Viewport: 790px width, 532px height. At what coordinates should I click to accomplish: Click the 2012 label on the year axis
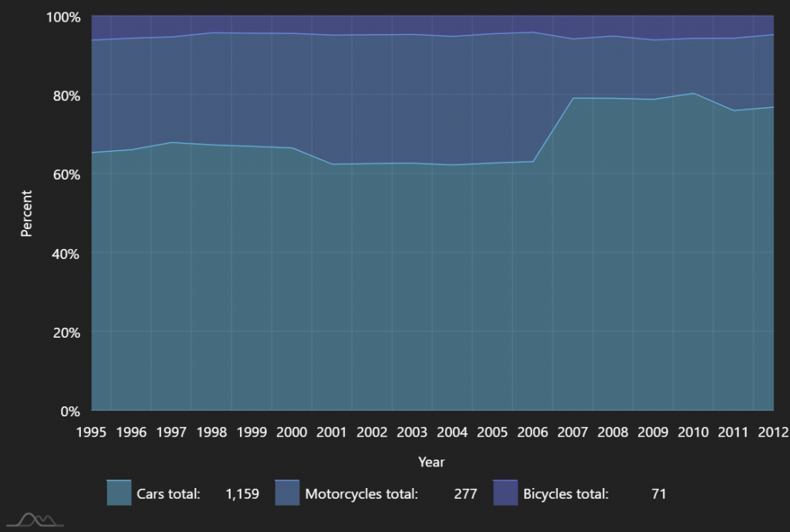click(773, 431)
